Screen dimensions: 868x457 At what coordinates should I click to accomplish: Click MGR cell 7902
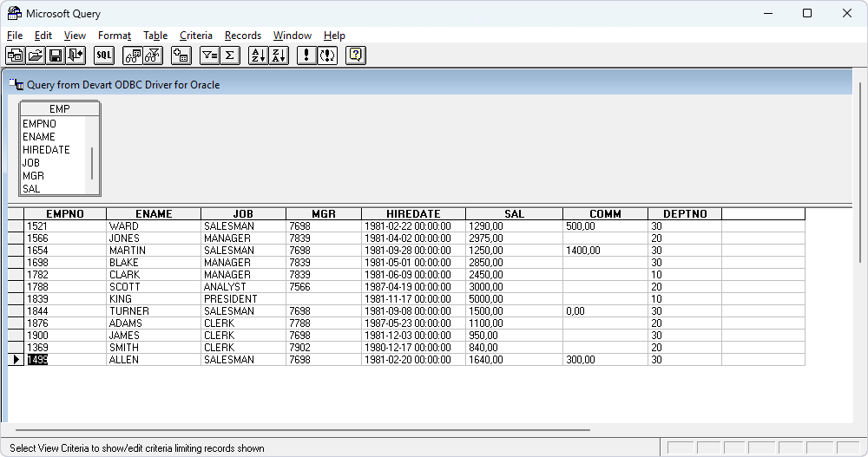324,348
